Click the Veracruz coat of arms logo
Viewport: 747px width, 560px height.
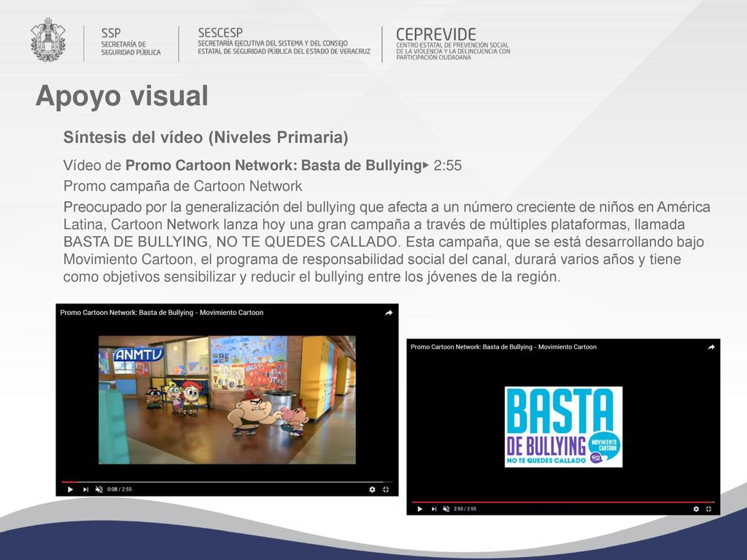(x=48, y=41)
